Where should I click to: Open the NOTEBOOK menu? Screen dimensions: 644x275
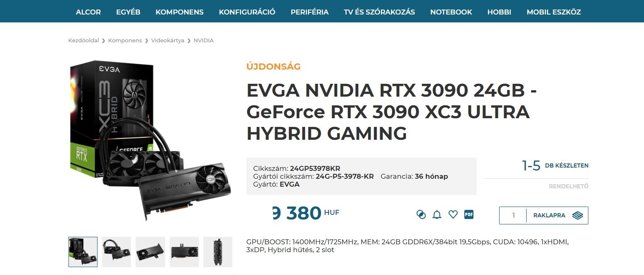coord(451,12)
